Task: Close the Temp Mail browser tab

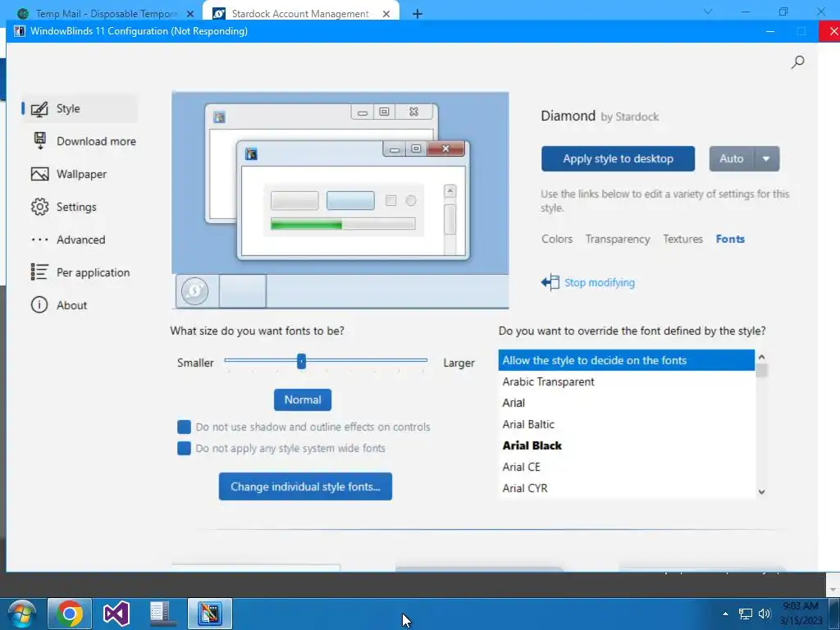Action: (190, 14)
